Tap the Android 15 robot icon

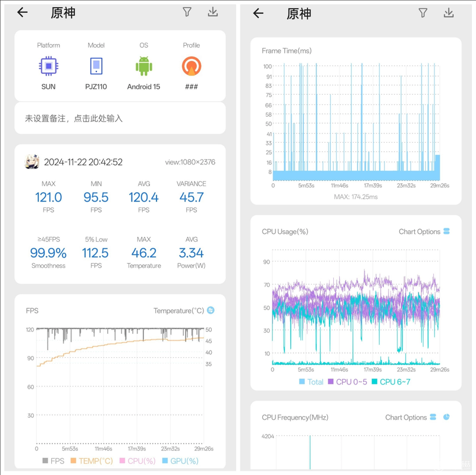click(144, 66)
